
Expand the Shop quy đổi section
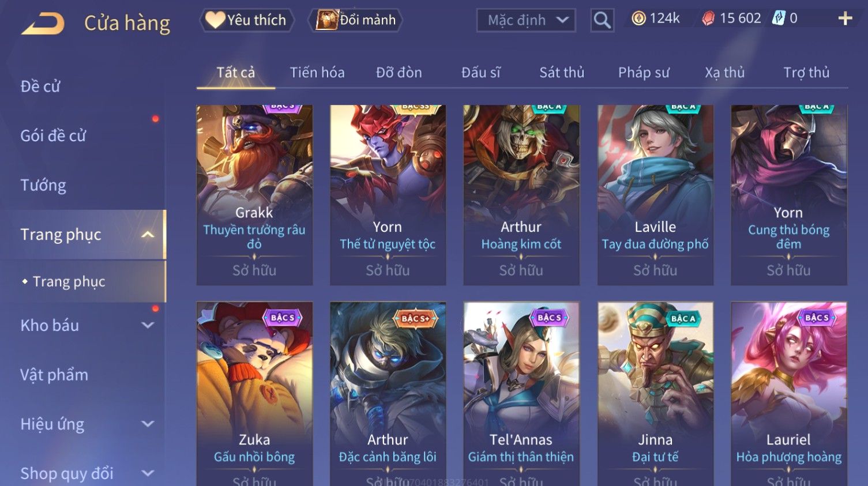(148, 473)
